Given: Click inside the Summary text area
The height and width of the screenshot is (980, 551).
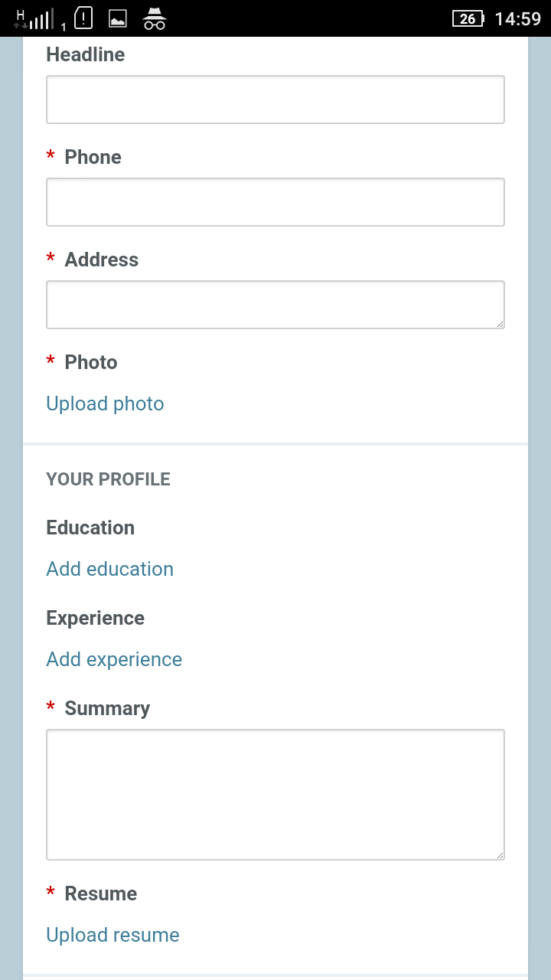Looking at the screenshot, I should click(275, 795).
